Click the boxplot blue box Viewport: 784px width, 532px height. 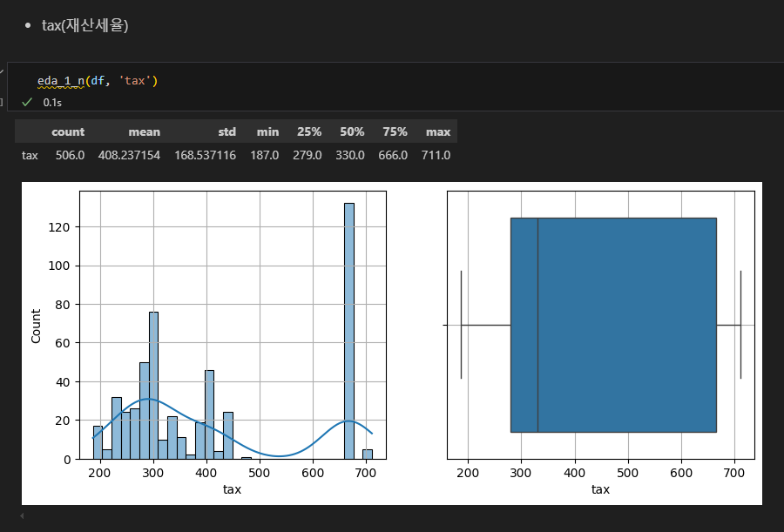613,325
